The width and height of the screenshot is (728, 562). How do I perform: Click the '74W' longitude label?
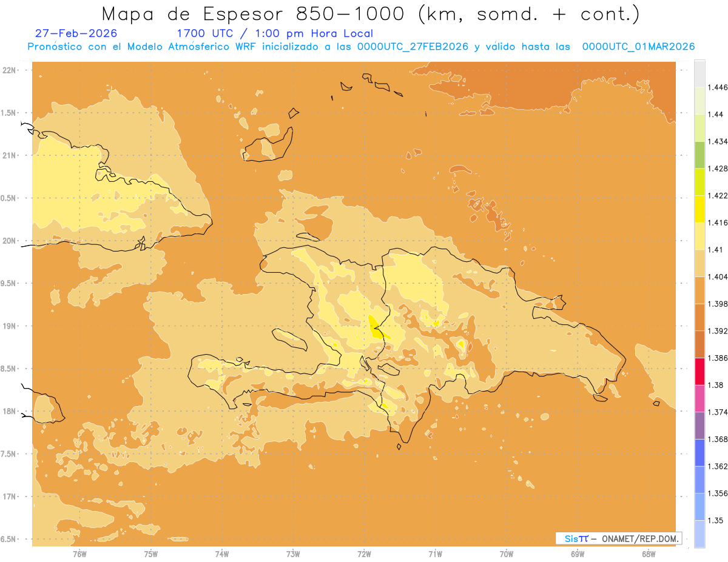(x=221, y=554)
